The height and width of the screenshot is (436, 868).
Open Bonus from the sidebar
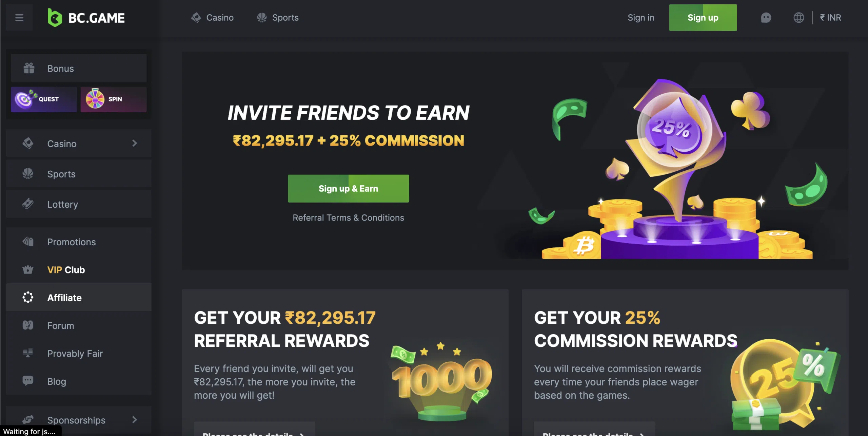pyautogui.click(x=79, y=68)
